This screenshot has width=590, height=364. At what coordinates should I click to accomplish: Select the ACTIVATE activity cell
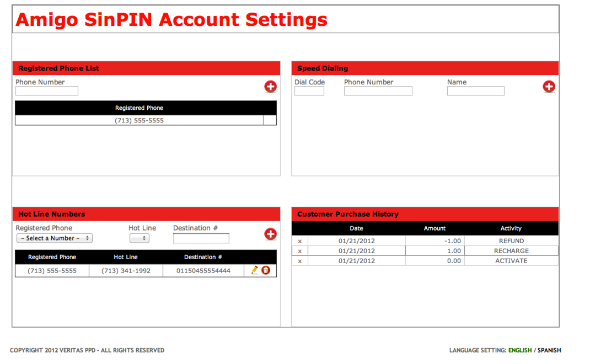coord(511,261)
